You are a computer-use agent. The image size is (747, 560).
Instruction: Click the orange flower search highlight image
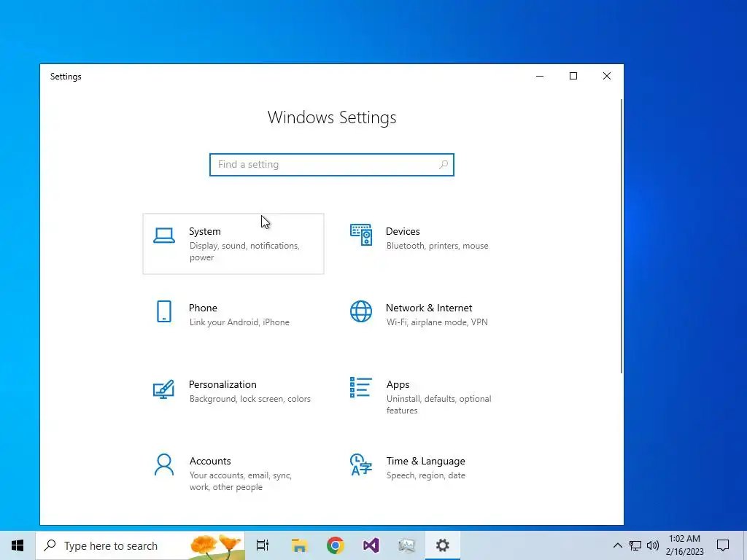216,546
